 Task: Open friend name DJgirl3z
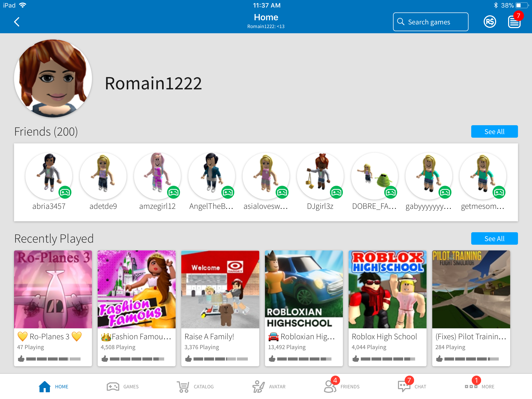320,206
